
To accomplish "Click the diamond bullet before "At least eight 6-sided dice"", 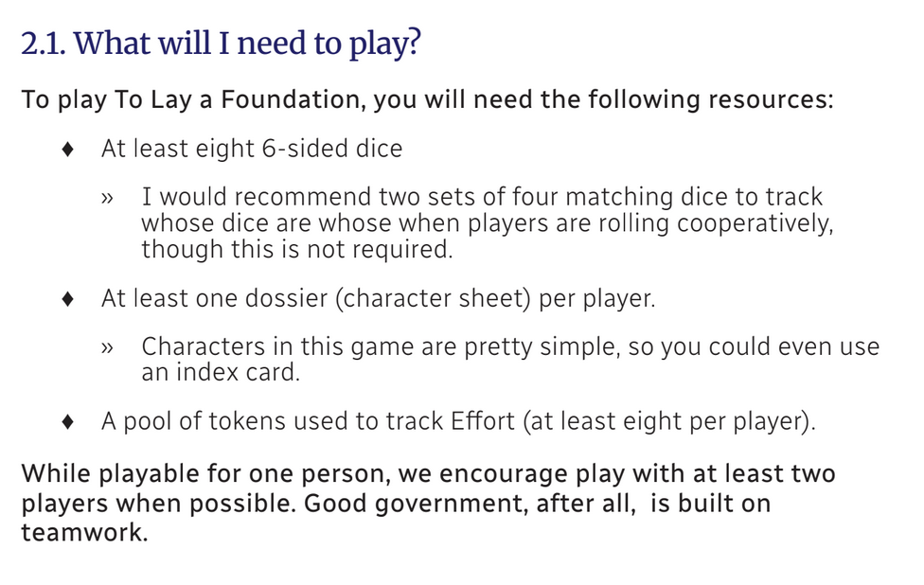I will [68, 149].
